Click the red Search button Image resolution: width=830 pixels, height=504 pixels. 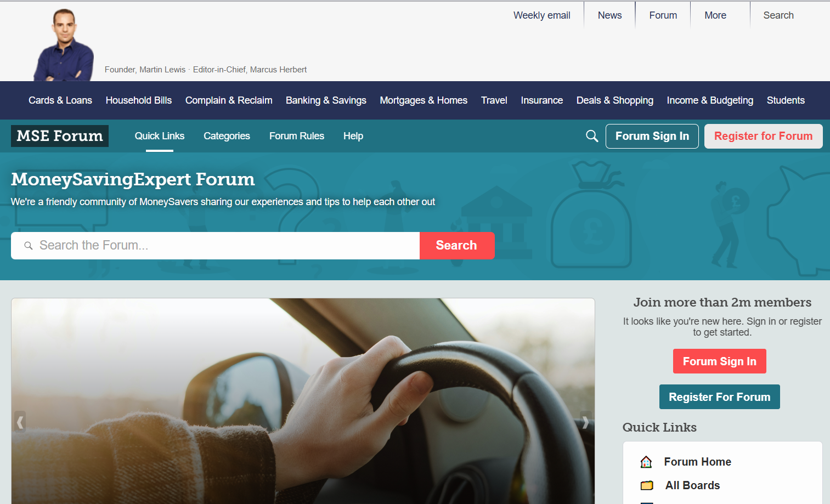[x=457, y=246]
